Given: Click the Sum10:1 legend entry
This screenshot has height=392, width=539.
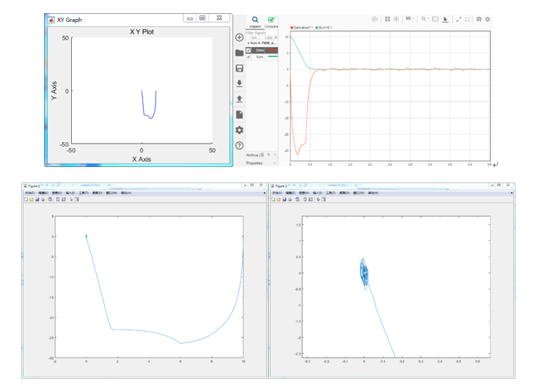Looking at the screenshot, I should tap(324, 28).
